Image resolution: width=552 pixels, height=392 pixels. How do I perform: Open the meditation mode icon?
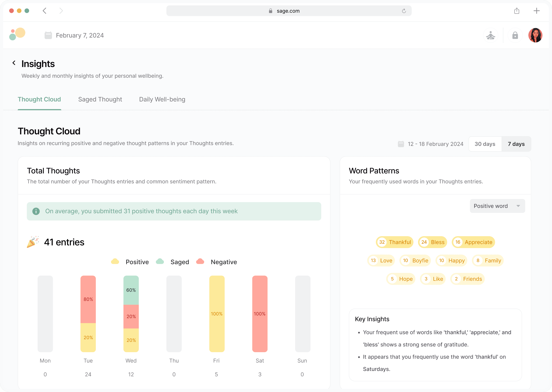click(491, 36)
